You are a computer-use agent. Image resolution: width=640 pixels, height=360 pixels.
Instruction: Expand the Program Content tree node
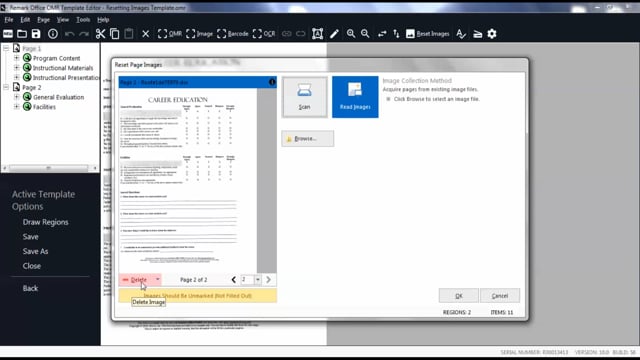[x=17, y=58]
